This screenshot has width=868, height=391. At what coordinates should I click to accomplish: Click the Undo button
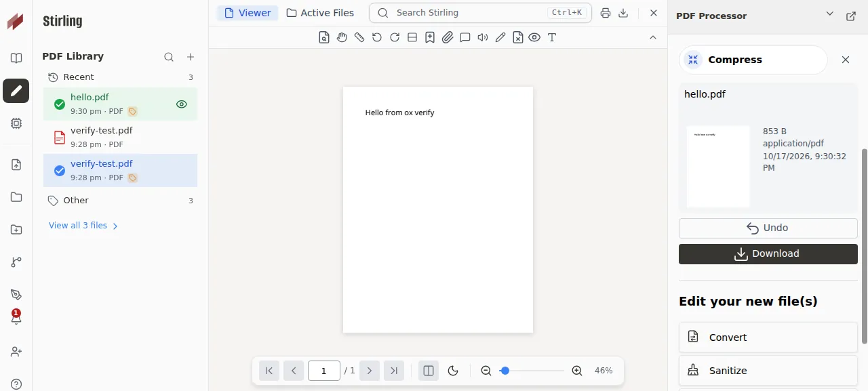click(x=768, y=228)
